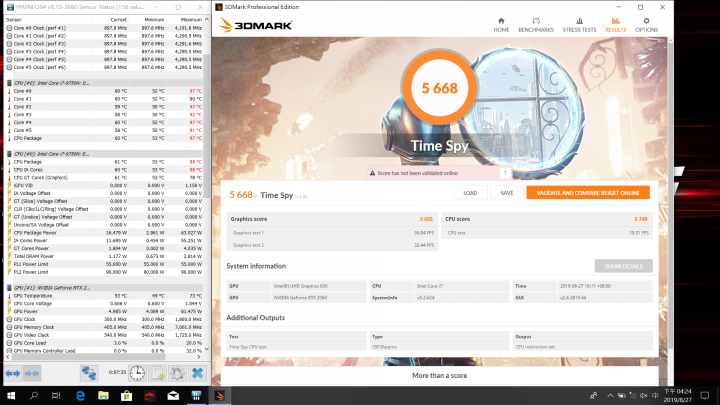The width and height of the screenshot is (720, 405).
Task: Open HWiNFO sensor settings gear icon
Action: coord(177,373)
